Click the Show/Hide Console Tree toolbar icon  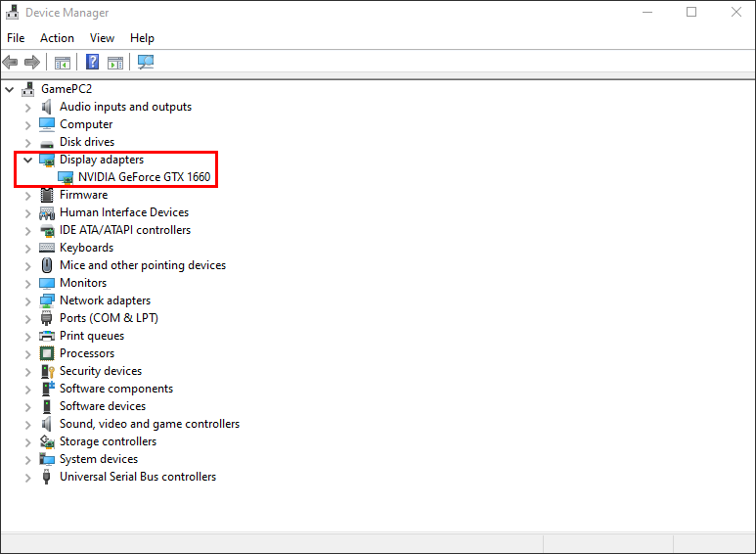pyautogui.click(x=63, y=63)
